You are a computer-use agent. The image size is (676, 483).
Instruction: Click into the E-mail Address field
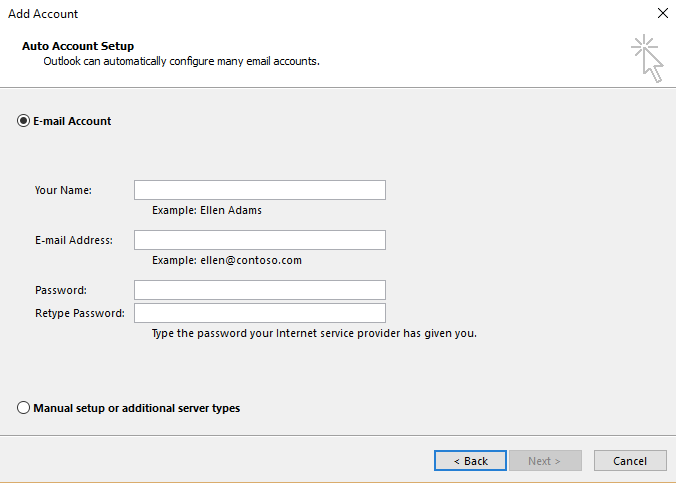[x=260, y=240]
